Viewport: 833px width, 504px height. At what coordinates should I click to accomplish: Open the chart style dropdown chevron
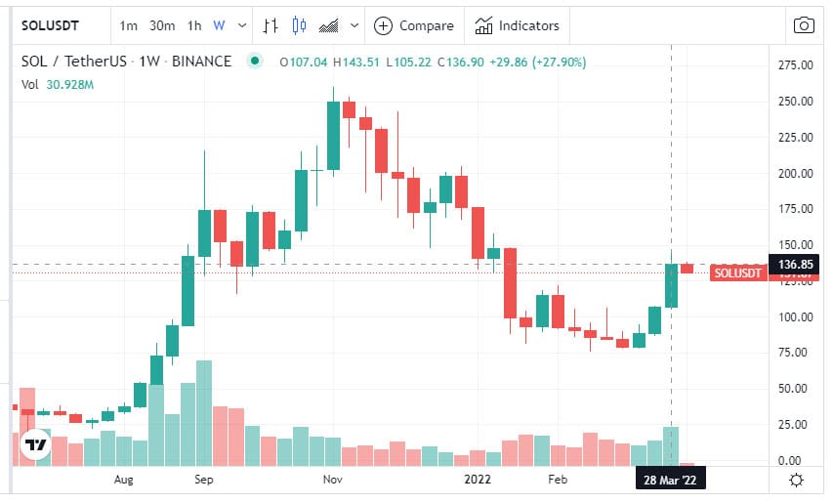[x=353, y=25]
